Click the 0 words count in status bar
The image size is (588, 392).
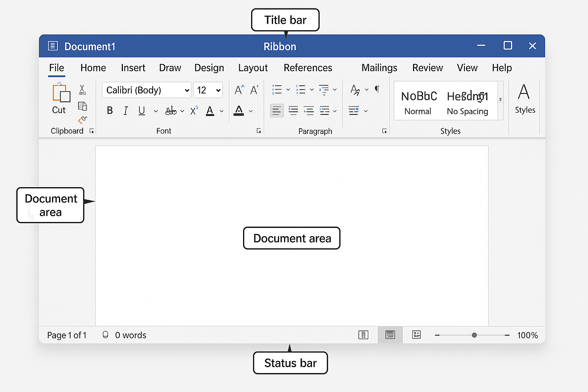tap(130, 335)
